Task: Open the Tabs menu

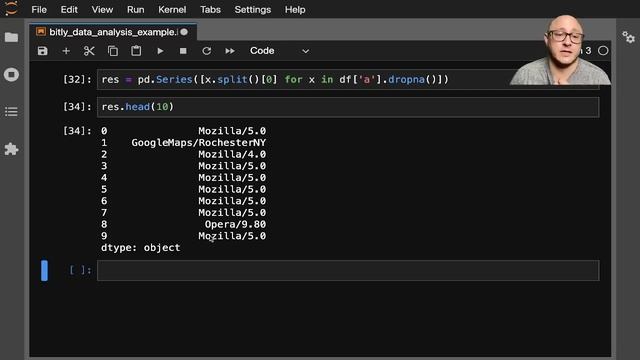Action: click(210, 9)
